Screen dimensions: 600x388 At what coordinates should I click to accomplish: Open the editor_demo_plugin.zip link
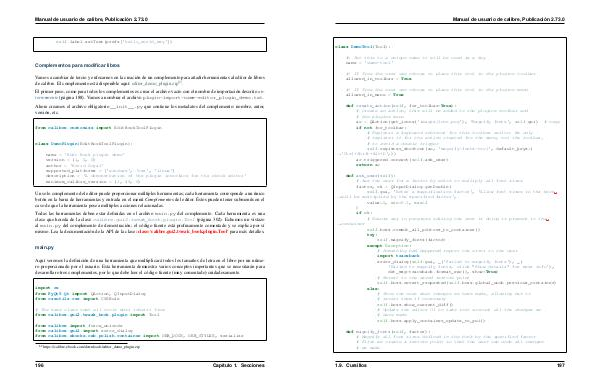156,83
